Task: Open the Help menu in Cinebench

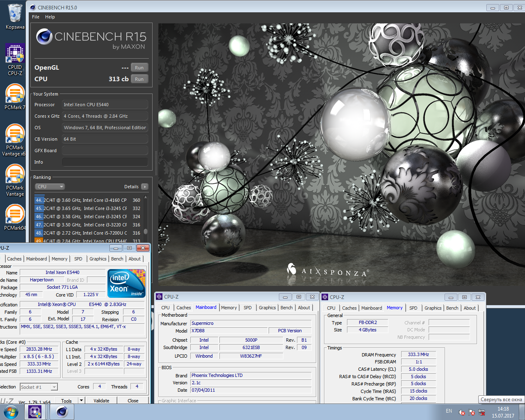Action: [x=50, y=17]
